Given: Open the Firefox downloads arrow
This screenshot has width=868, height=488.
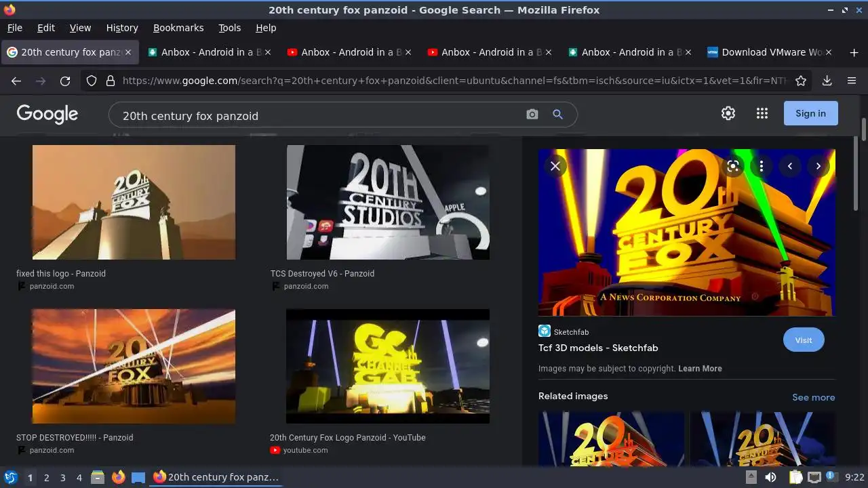Looking at the screenshot, I should coord(827,81).
